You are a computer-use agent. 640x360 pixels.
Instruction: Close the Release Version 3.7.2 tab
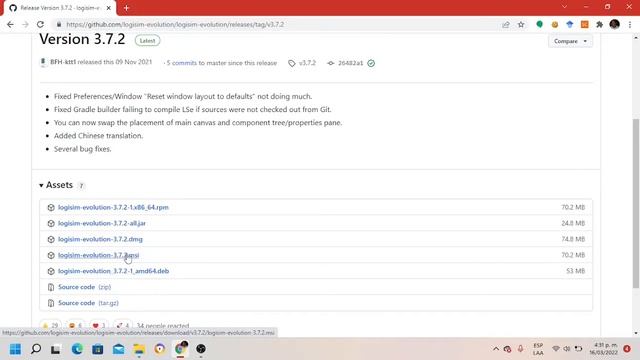[x=109, y=8]
